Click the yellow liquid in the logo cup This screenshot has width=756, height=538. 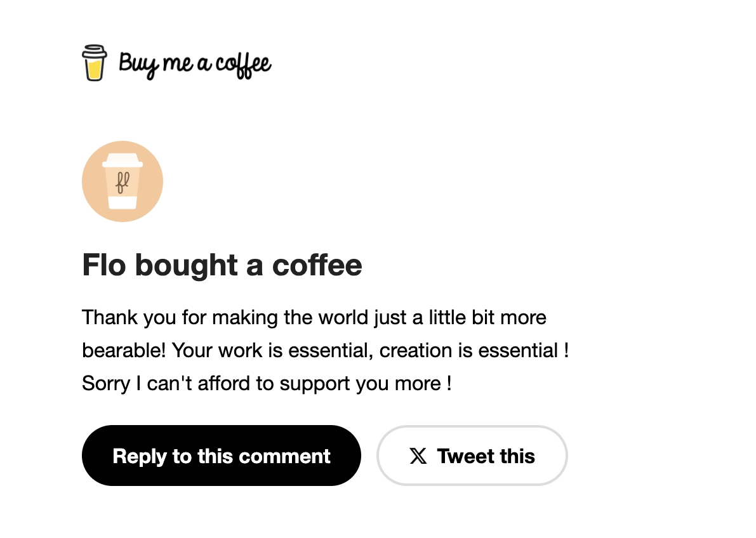coord(94,69)
